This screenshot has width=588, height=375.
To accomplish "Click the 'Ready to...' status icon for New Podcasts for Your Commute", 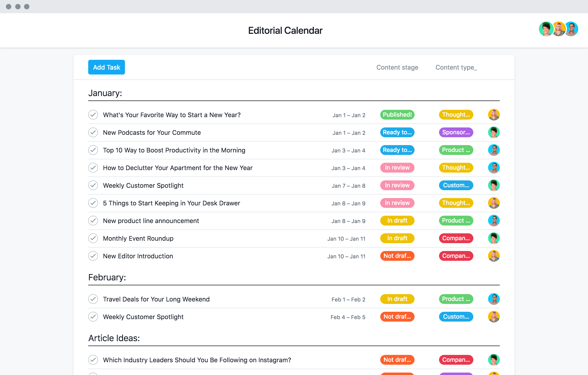I will pos(397,132).
